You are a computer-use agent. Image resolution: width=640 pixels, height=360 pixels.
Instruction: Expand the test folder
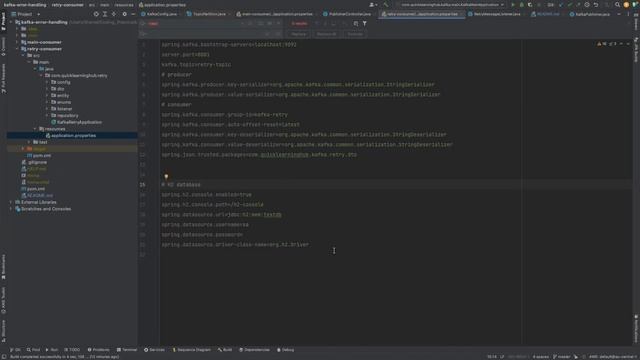(x=29, y=142)
